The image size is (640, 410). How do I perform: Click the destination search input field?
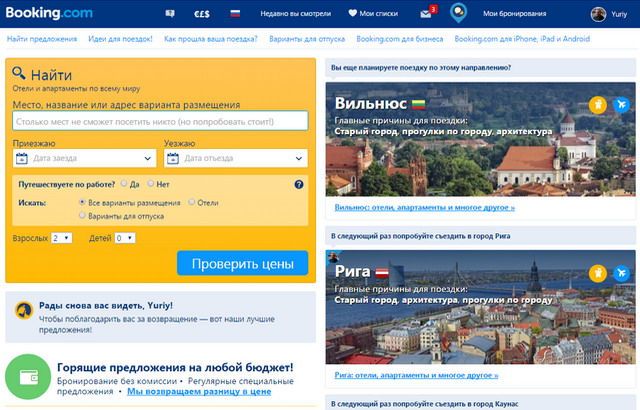(160, 121)
